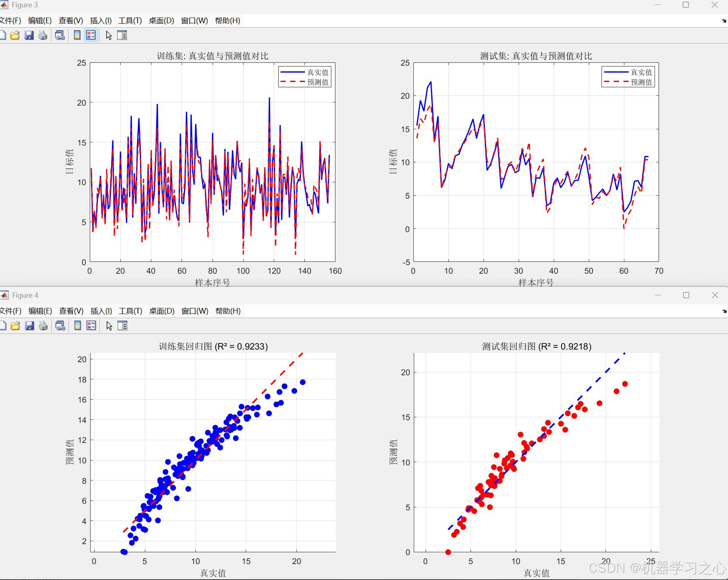Click Save Figure icon in Figure 3 toolbar
Viewport: 728px width, 580px height.
pos(29,35)
